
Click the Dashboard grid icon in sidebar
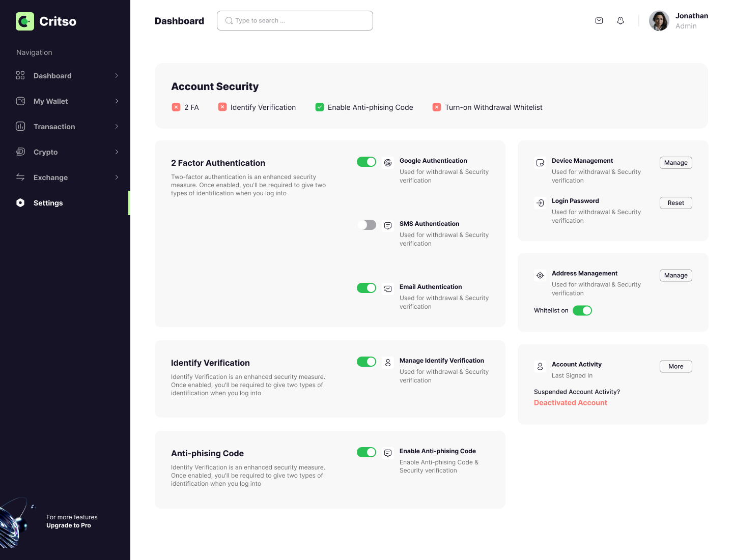(20, 75)
